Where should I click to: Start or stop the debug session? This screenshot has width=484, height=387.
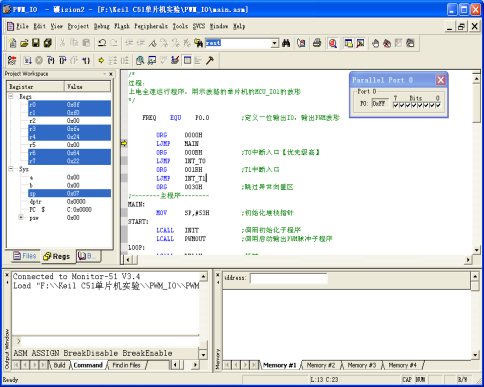click(333, 43)
